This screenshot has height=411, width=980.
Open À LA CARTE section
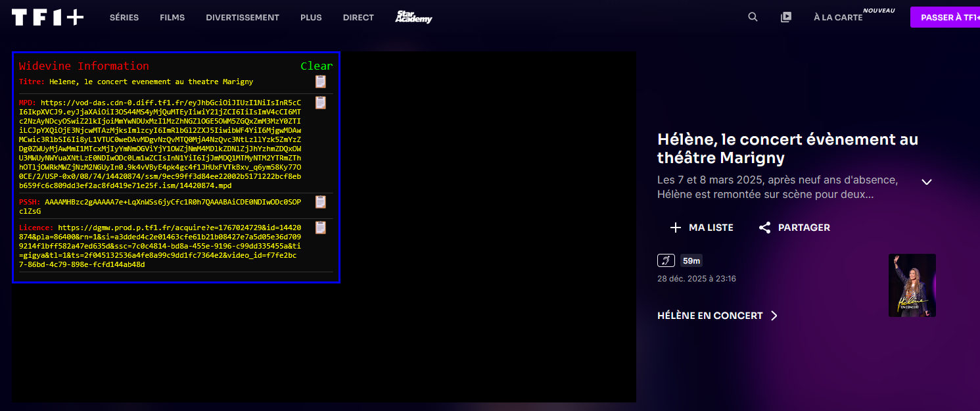coord(838,18)
